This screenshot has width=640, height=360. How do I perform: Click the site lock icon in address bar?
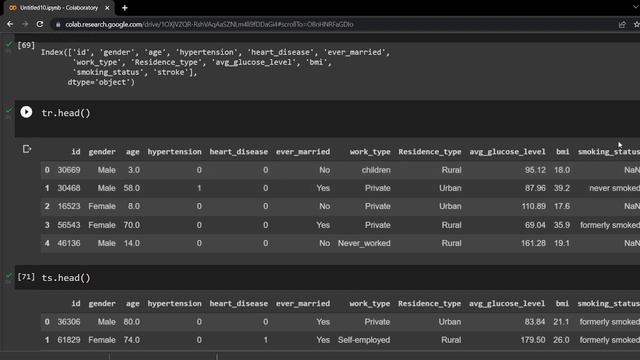pos(58,24)
